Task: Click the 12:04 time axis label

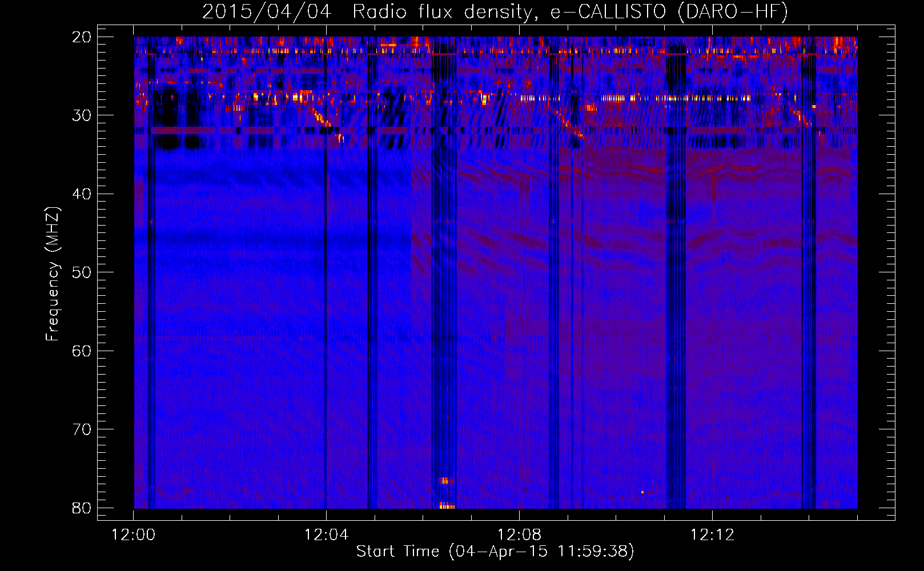Action: tap(326, 535)
